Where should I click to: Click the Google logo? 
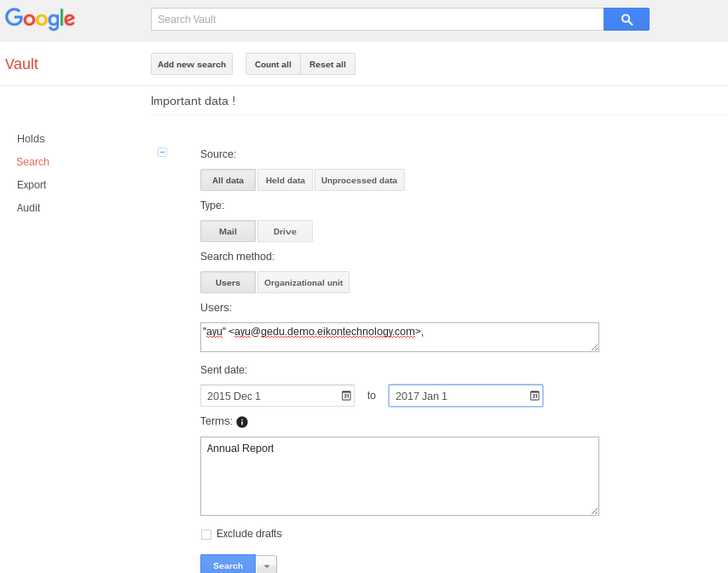(x=40, y=19)
